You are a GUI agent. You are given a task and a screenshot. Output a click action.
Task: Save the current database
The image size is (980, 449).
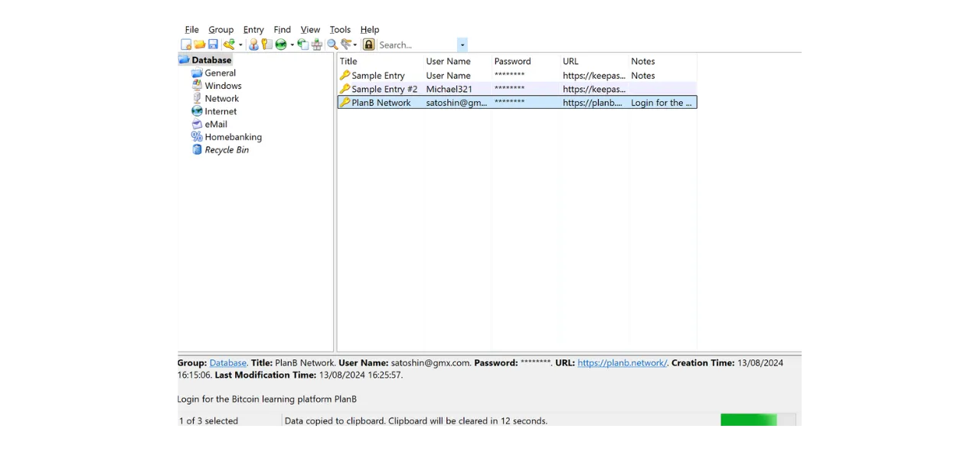tap(213, 44)
